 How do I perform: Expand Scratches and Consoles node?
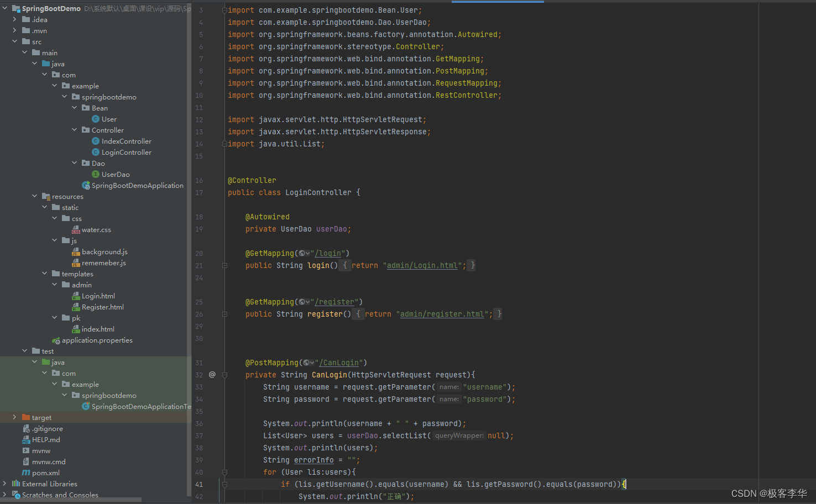point(5,495)
